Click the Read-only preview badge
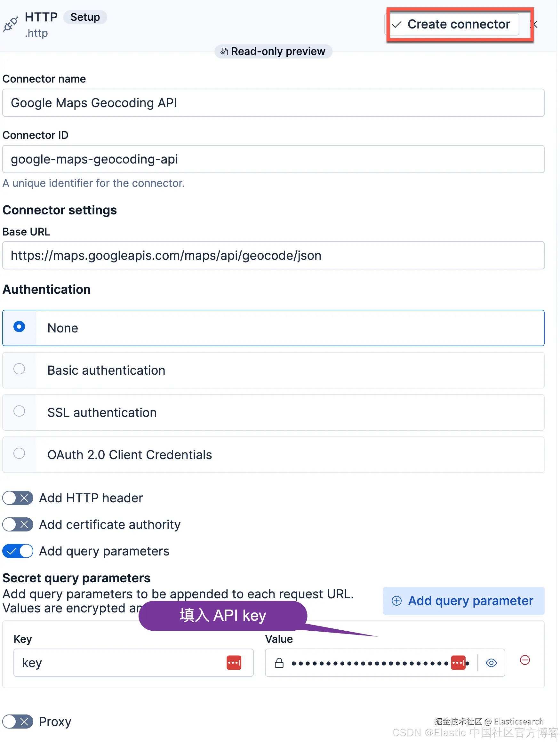The height and width of the screenshot is (742, 560). tap(273, 51)
